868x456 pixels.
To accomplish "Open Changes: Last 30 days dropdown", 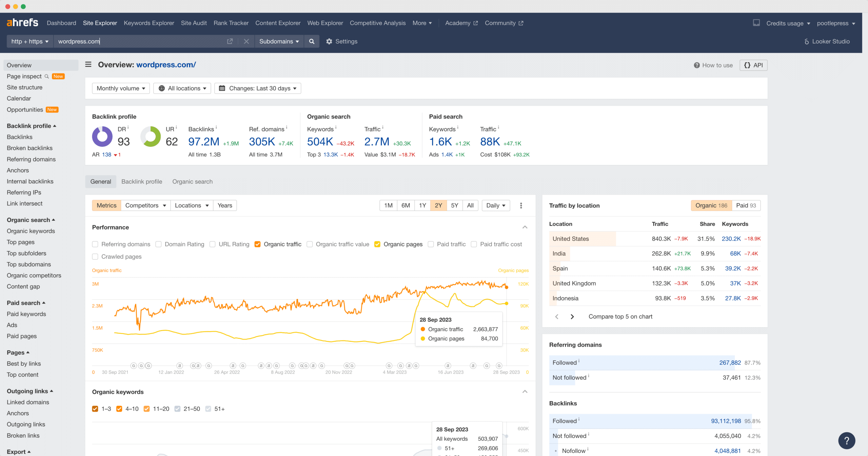I will pos(258,88).
